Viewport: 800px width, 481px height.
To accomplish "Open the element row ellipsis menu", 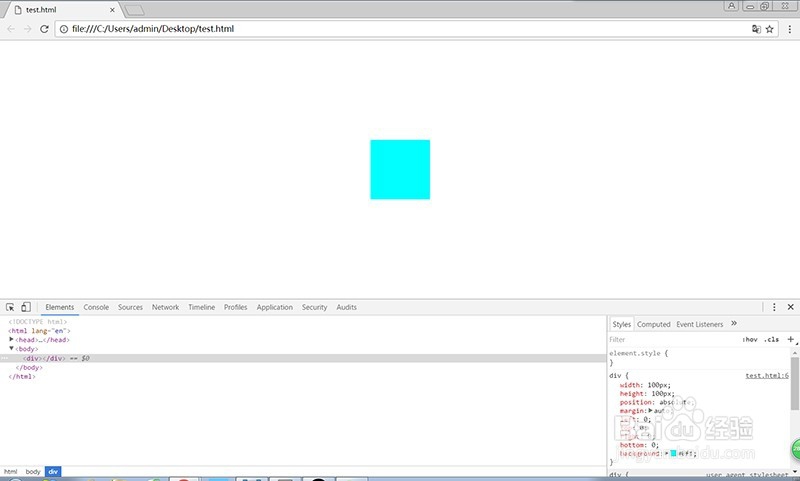I will 4,358.
